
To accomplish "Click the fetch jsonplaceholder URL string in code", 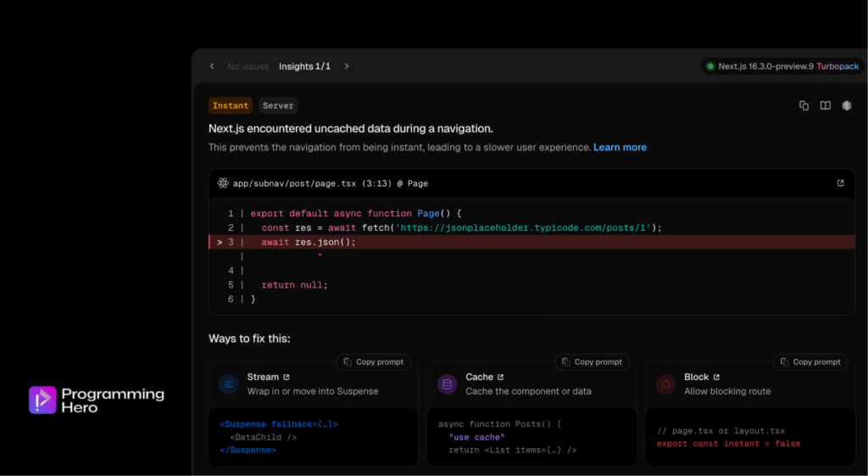I will [x=523, y=227].
